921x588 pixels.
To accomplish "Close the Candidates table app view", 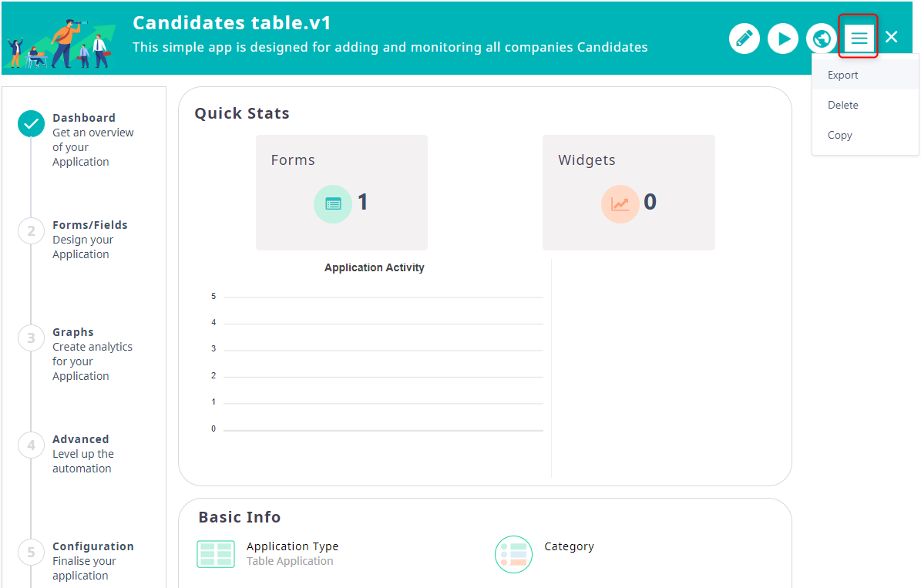I will pyautogui.click(x=892, y=37).
